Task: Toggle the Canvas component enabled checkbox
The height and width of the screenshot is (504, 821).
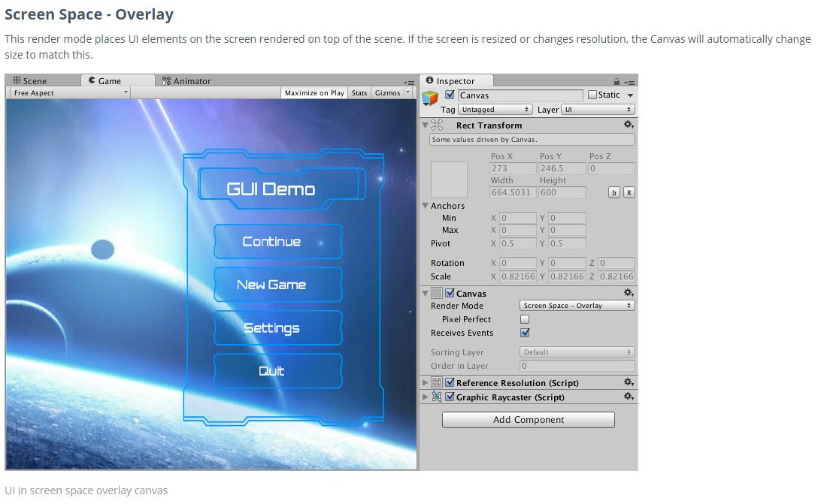Action: pyautogui.click(x=450, y=293)
